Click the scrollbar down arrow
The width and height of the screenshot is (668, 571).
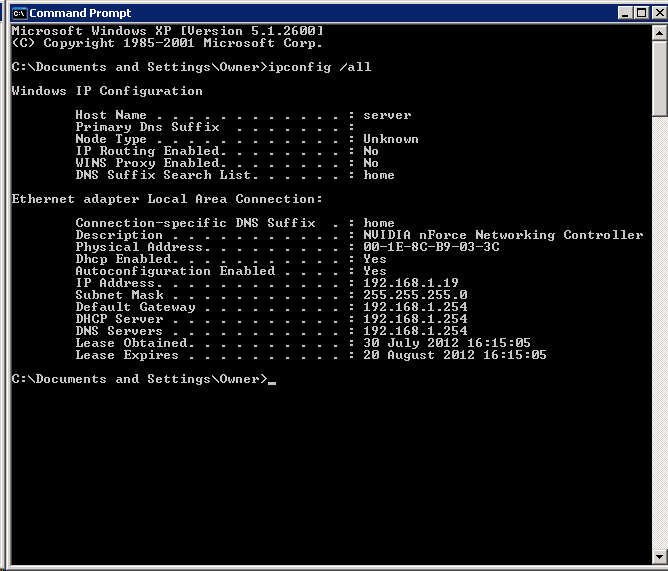pyautogui.click(x=659, y=557)
